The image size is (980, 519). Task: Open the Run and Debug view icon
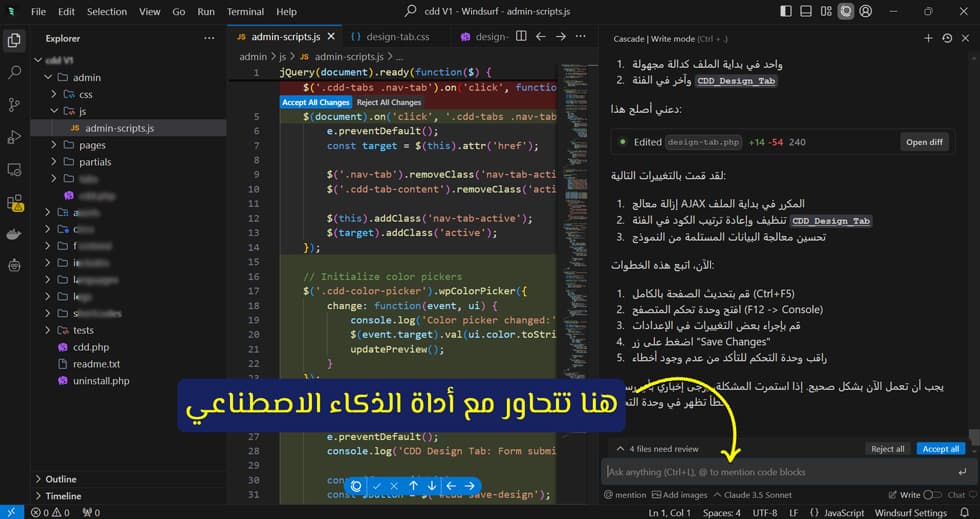[x=14, y=137]
